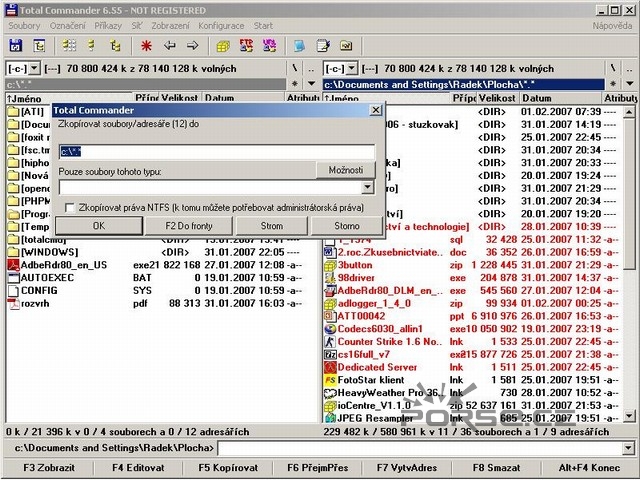640x480 pixels.
Task: Click the Možnosti button
Action: click(346, 170)
